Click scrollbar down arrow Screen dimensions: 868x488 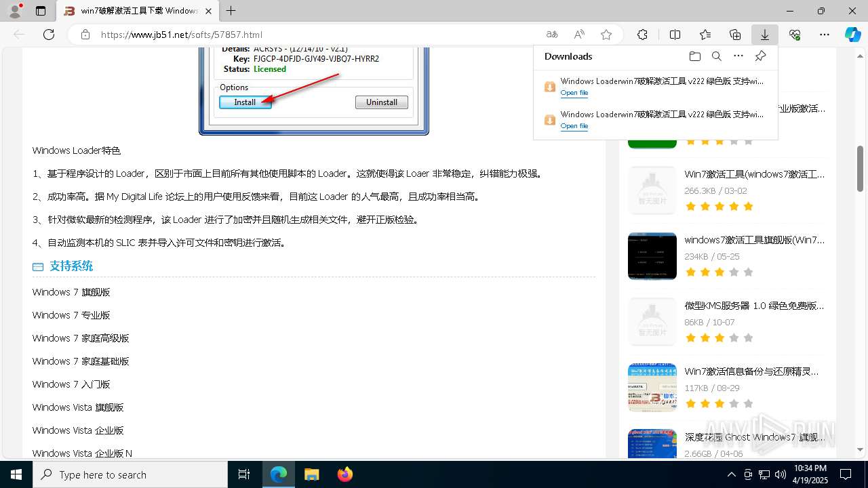coord(861,449)
